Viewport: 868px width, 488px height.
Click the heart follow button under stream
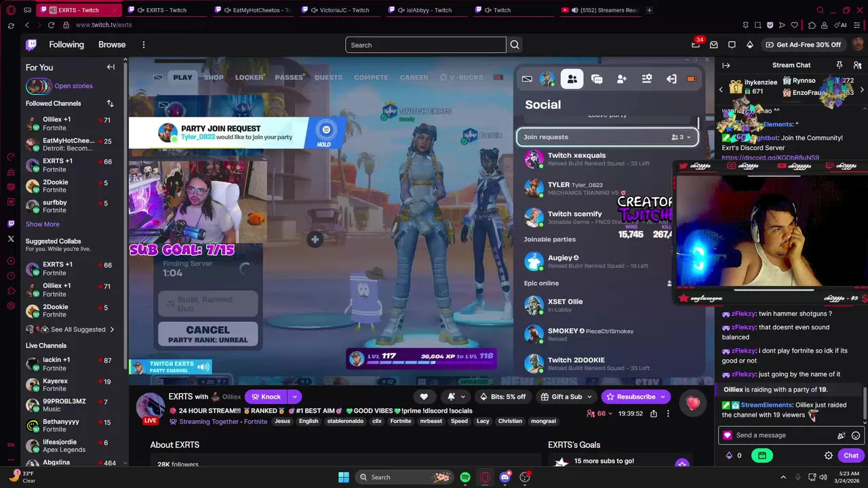tap(424, 396)
